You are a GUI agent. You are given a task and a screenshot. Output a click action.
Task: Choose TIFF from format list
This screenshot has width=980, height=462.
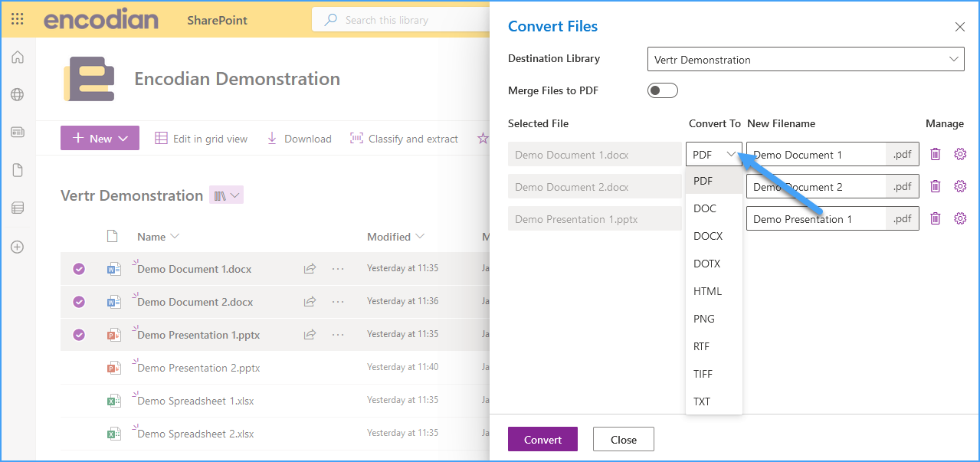click(x=714, y=374)
